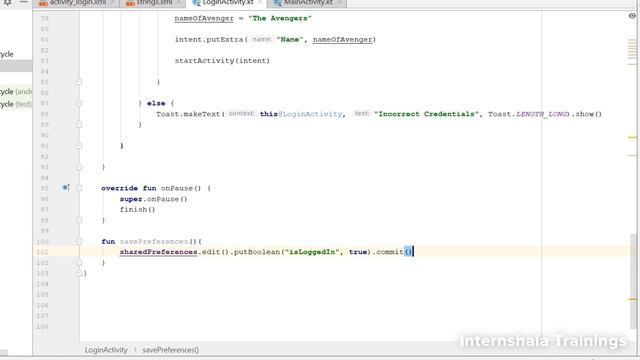The width and height of the screenshot is (640, 360).
Task: Click this@LoginActivity on line 88
Action: pyautogui.click(x=301, y=114)
